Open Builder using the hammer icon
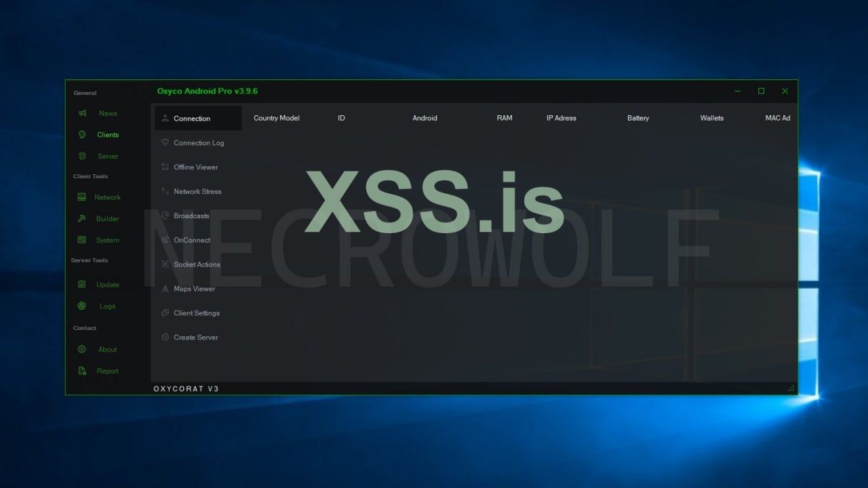Viewport: 868px width, 488px height. pos(82,218)
